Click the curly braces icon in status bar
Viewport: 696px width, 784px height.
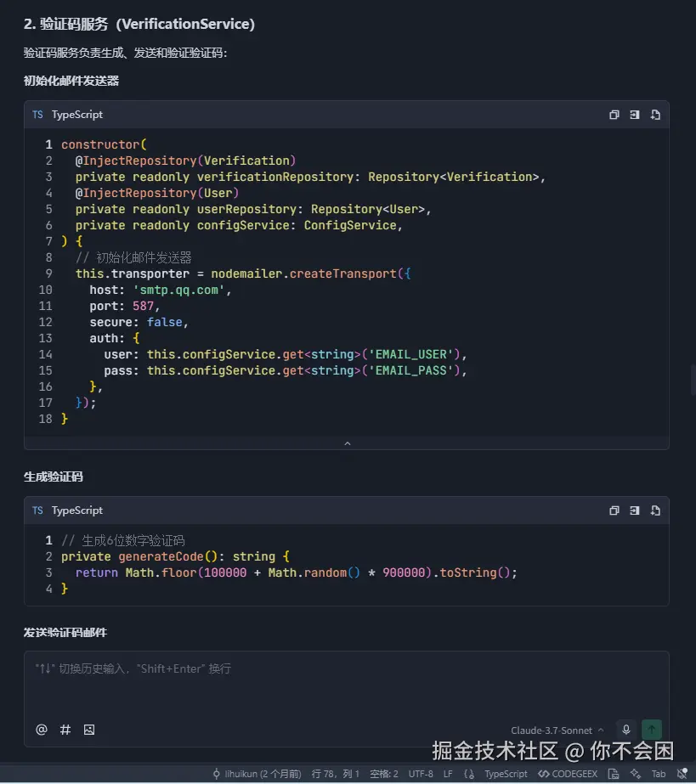(469, 774)
